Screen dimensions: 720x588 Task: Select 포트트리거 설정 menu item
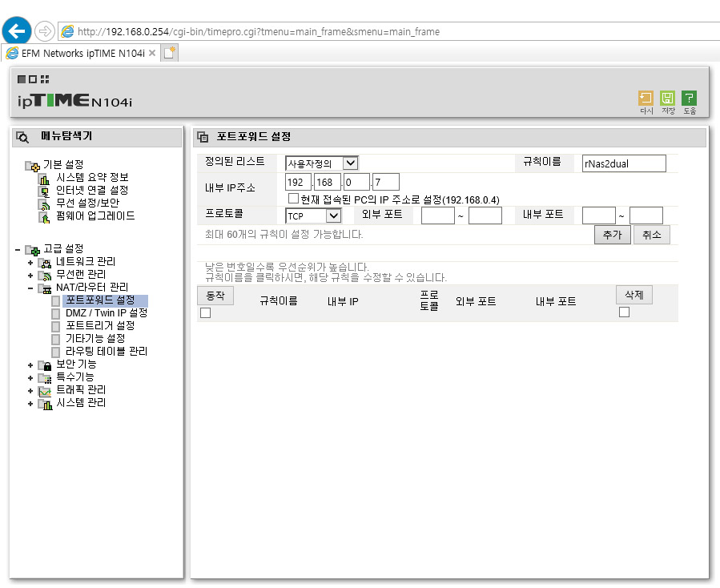100,326
